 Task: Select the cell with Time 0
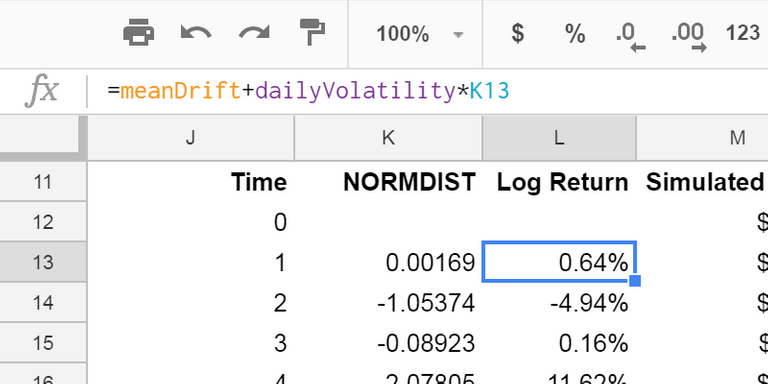[191, 222]
